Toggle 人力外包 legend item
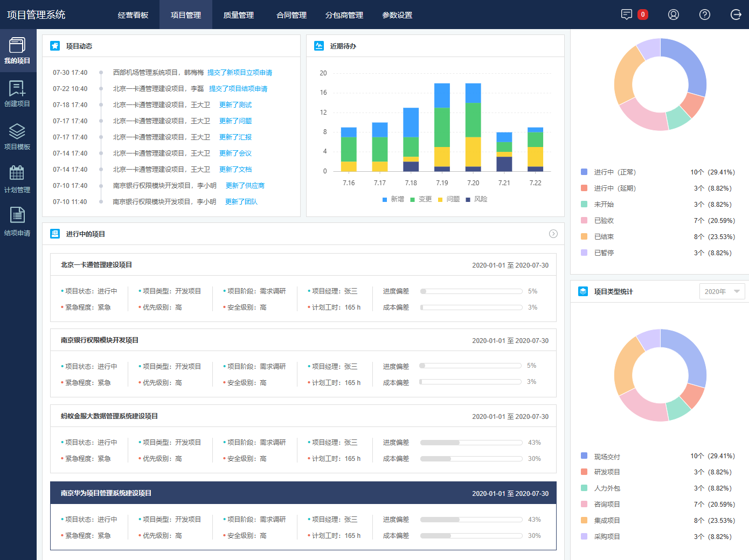This screenshot has width=749, height=560. point(601,488)
